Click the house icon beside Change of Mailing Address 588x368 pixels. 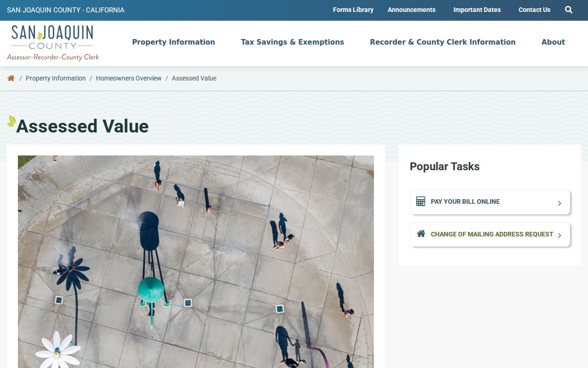click(x=421, y=234)
